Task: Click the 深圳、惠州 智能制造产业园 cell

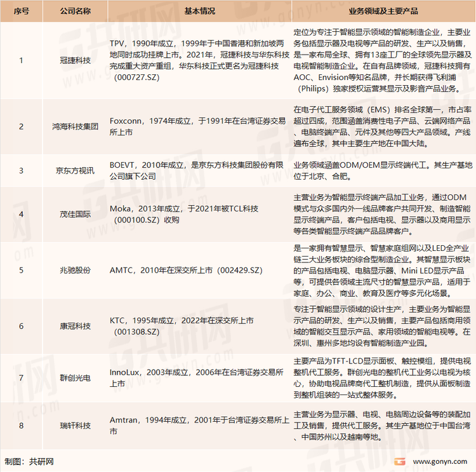Action: click(x=383, y=326)
